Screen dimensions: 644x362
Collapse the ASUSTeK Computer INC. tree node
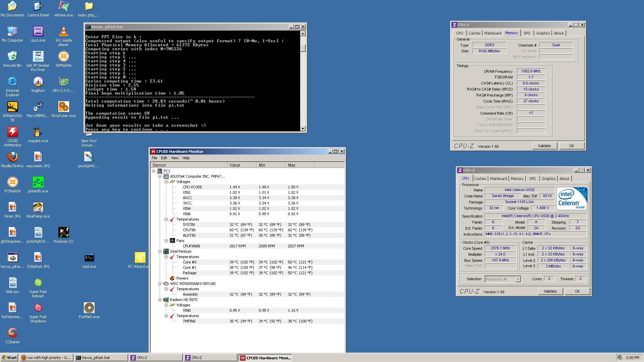160,176
